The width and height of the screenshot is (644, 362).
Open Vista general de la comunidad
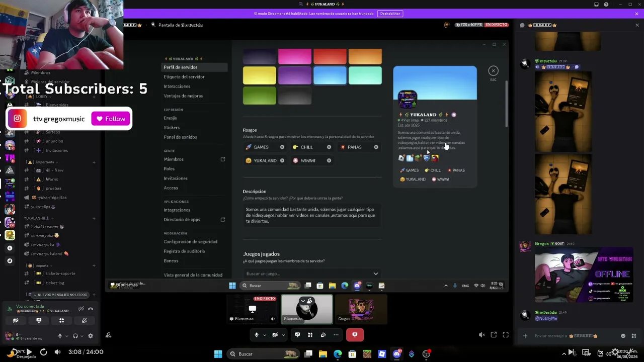point(193,275)
